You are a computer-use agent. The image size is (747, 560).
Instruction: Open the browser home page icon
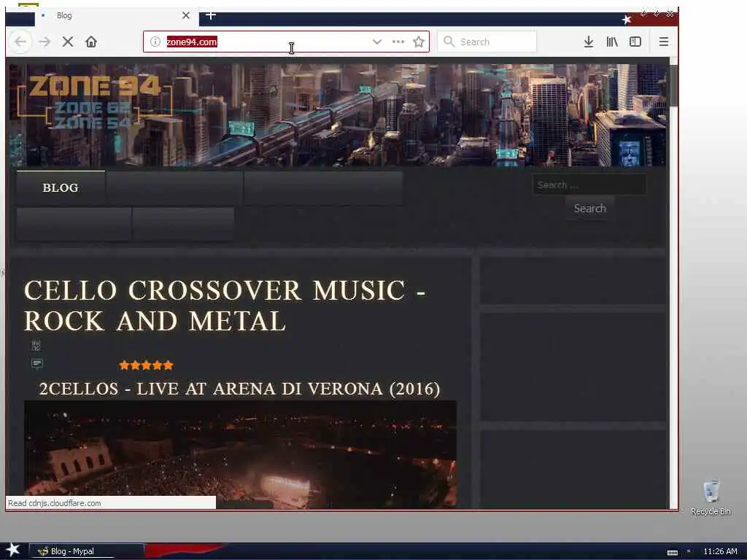91,42
